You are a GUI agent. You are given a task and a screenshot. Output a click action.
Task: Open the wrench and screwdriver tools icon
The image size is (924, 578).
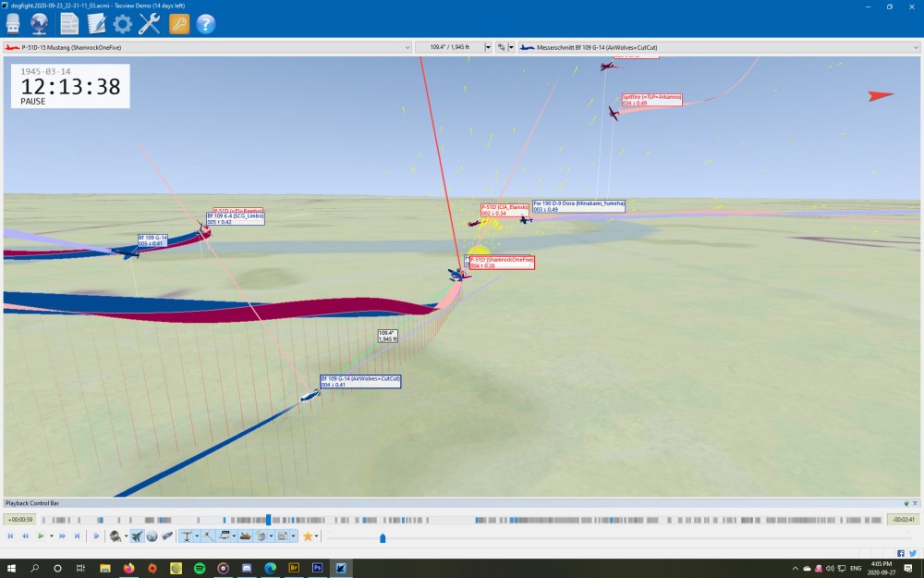(x=151, y=24)
